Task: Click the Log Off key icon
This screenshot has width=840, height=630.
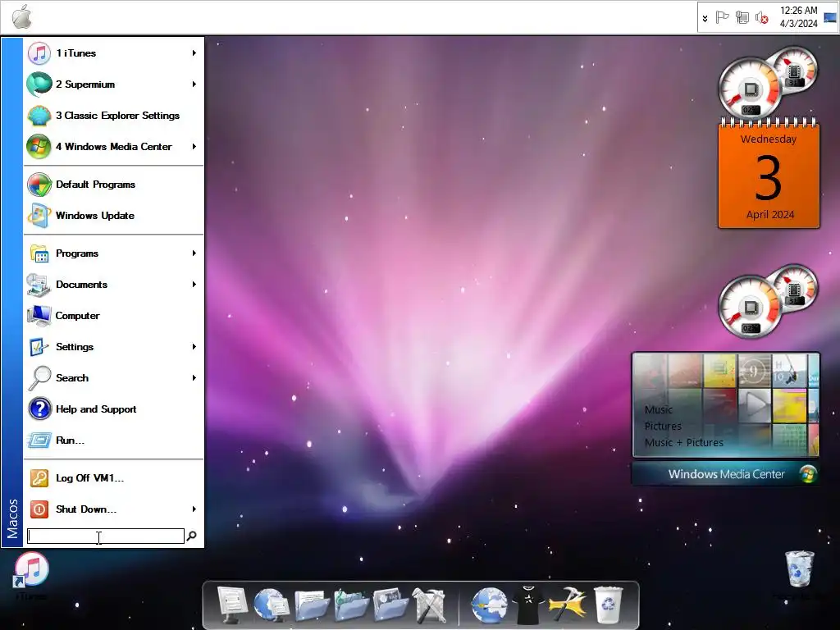Action: click(x=39, y=478)
